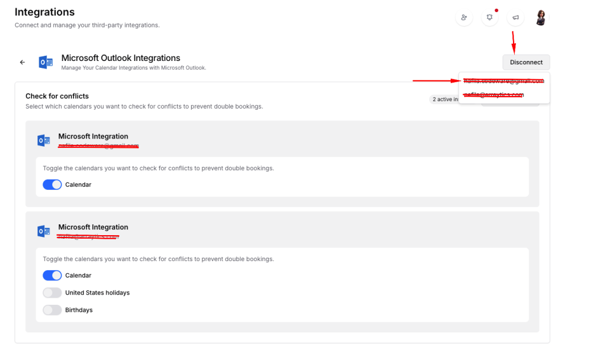Click the megaphone announcements icon
Screen dimensions: 589x364
(515, 18)
